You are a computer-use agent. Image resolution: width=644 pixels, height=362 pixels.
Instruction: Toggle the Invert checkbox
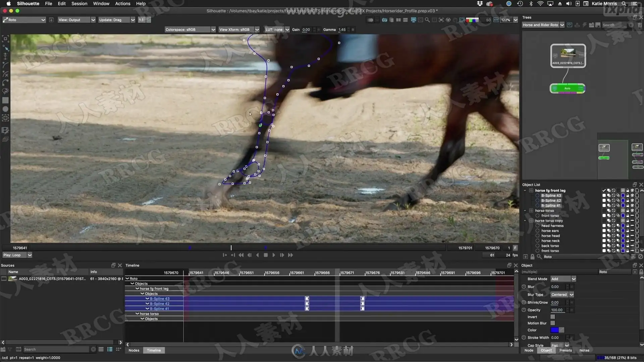point(553,317)
